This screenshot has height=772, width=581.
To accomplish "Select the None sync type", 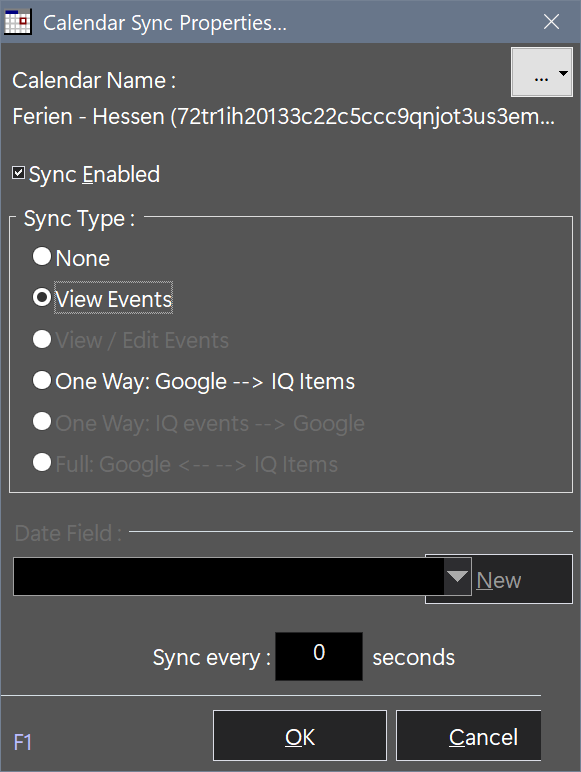I will [x=42, y=256].
